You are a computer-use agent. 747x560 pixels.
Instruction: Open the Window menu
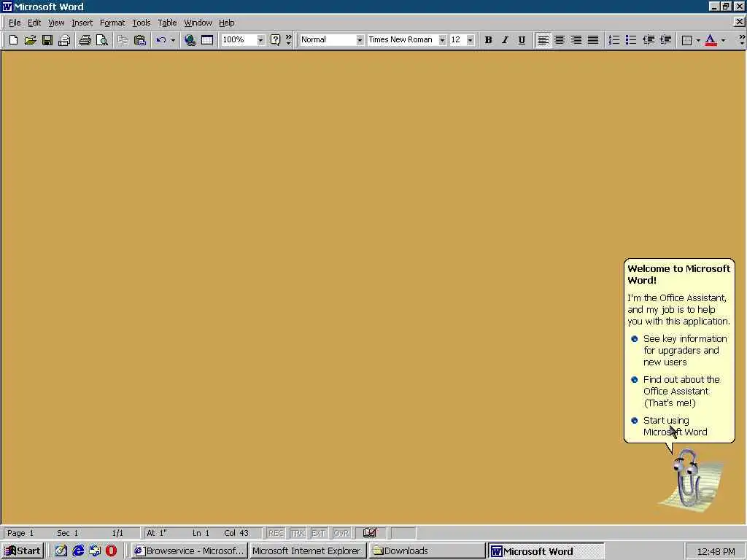(x=198, y=23)
